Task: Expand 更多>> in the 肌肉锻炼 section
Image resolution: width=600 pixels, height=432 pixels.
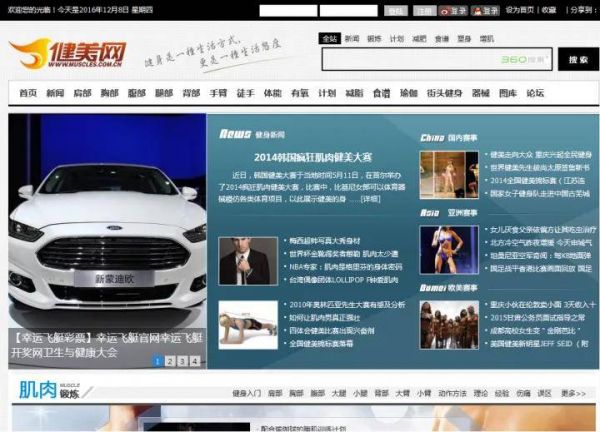Action: click(x=573, y=394)
